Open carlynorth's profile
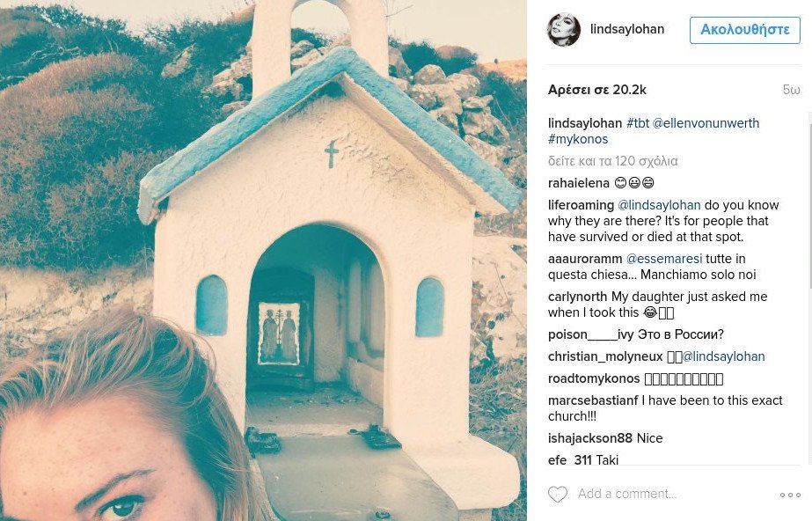 click(x=577, y=297)
